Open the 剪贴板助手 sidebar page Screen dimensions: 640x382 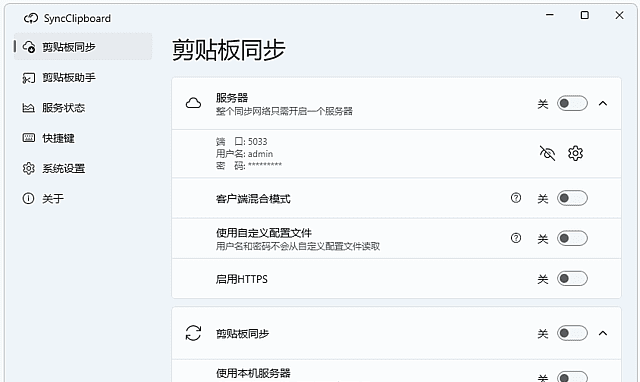tap(83, 78)
